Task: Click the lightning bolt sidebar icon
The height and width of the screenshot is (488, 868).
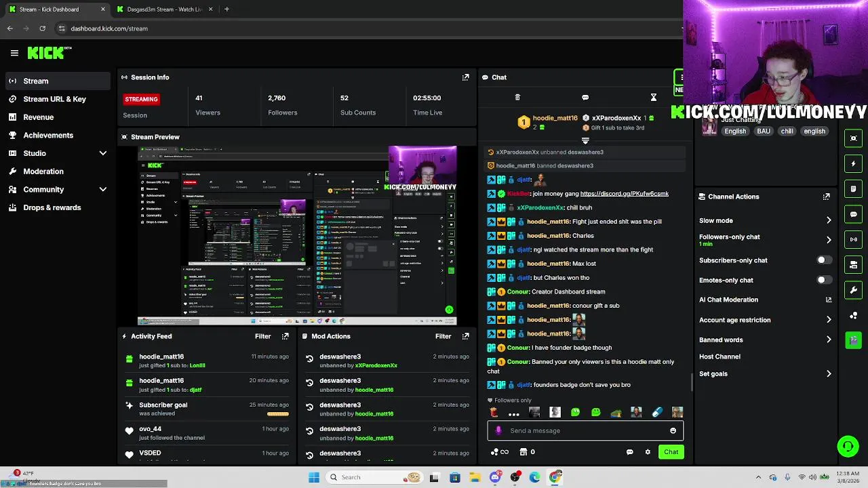Action: (x=853, y=163)
